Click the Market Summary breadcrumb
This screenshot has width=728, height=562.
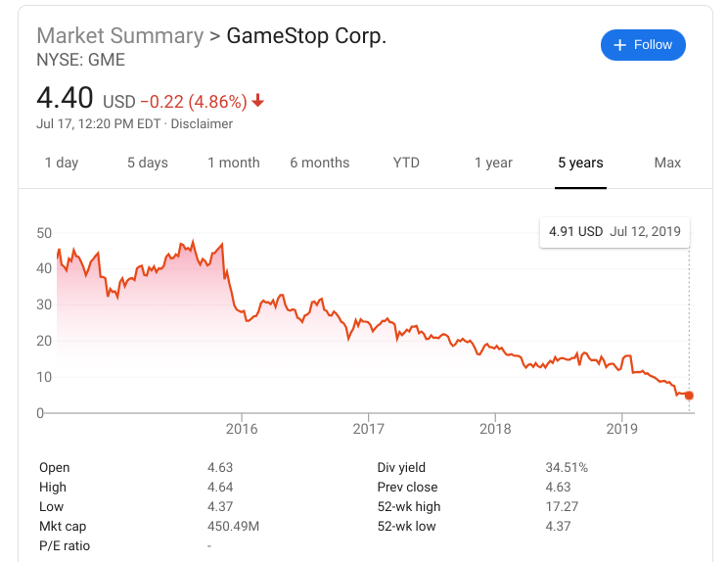pos(119,36)
